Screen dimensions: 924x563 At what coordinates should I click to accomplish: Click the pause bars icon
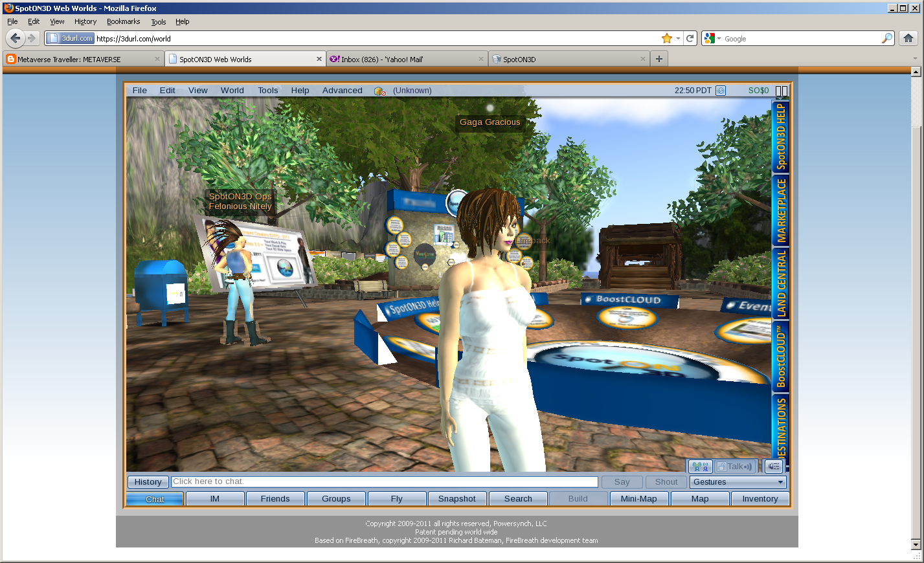[782, 91]
